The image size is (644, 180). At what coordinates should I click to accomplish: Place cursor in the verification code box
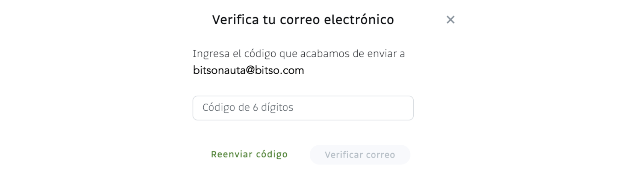[303, 108]
